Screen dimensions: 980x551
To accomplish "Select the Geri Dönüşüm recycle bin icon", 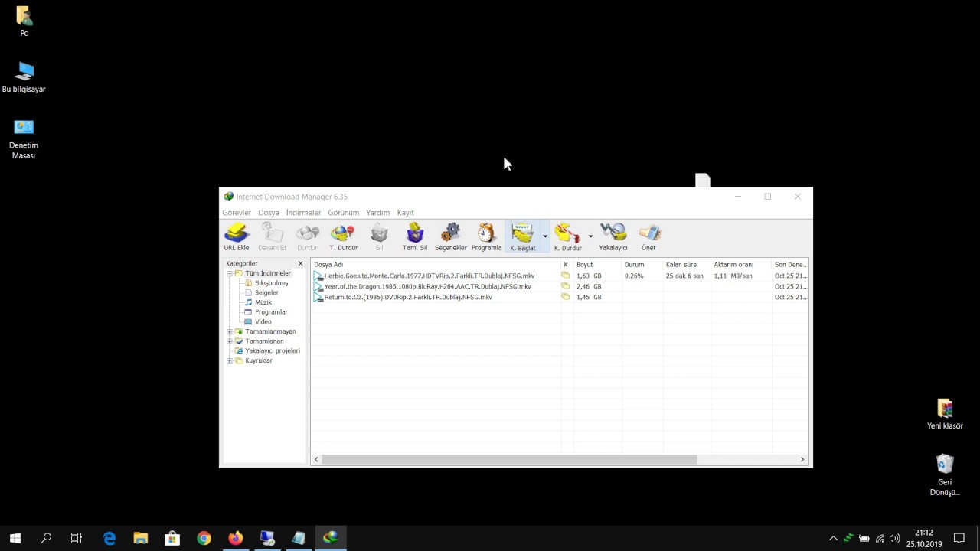I will (x=945, y=474).
